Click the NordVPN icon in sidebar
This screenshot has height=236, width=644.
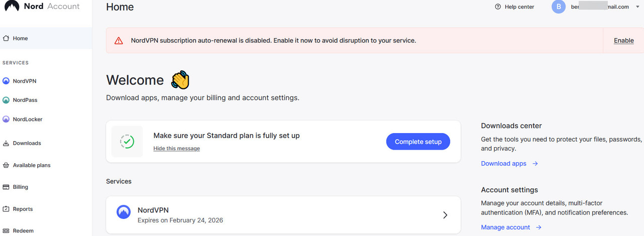6,81
